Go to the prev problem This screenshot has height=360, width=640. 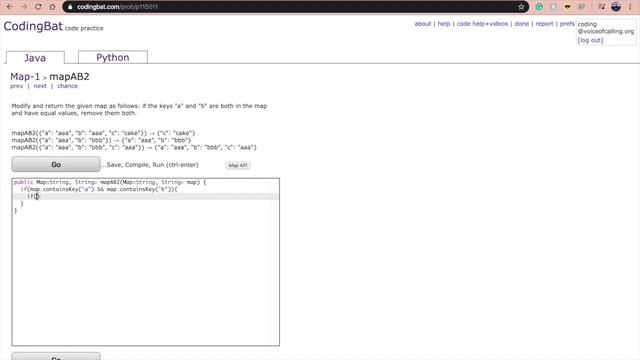point(16,86)
